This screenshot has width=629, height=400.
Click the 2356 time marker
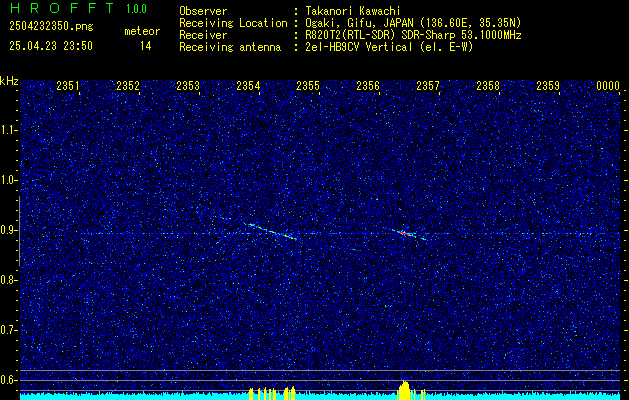[368, 85]
